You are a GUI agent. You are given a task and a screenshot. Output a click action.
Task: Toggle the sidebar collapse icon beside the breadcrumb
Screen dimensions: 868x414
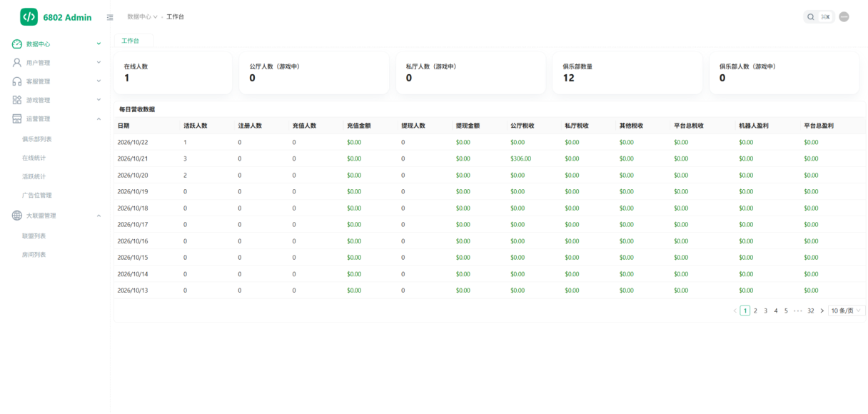[110, 17]
